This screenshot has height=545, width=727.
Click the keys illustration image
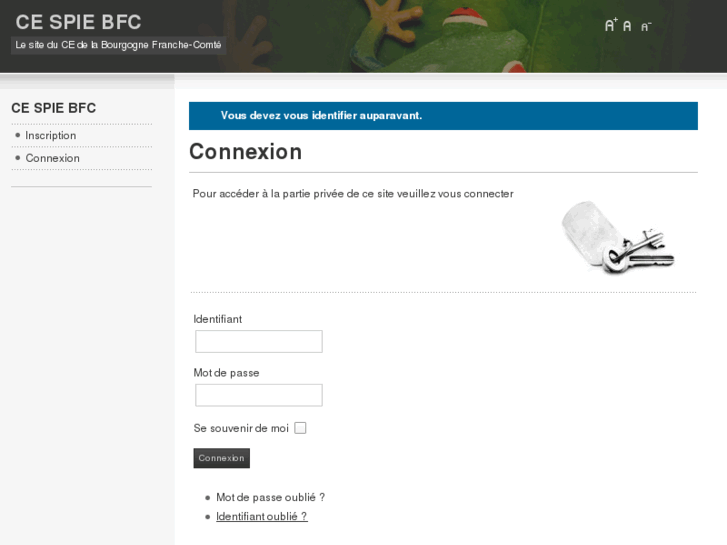[617, 237]
